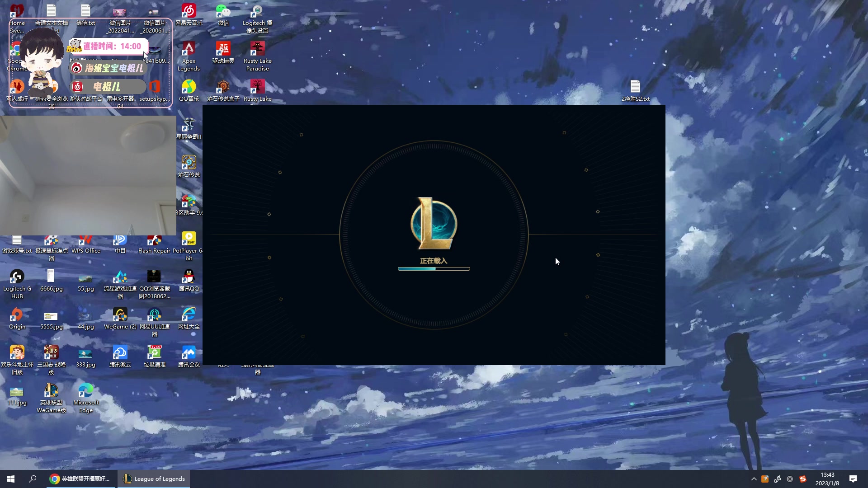Select the 中目 desktop icon
The width and height of the screenshot is (868, 488).
pyautogui.click(x=120, y=244)
